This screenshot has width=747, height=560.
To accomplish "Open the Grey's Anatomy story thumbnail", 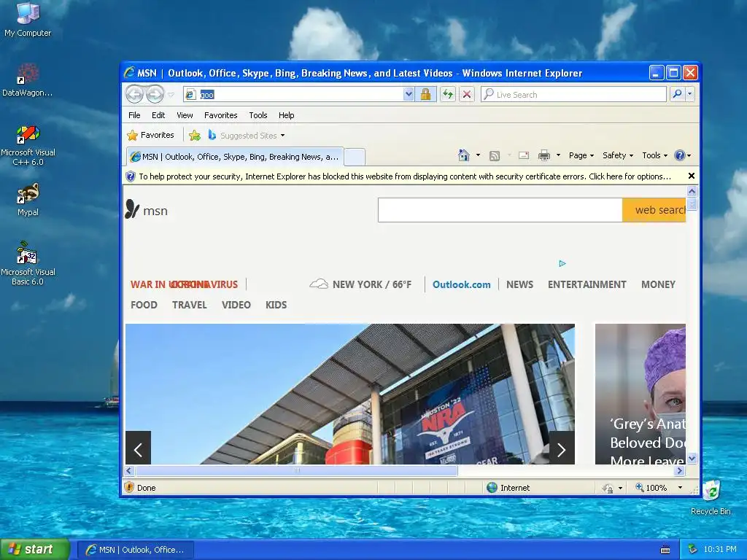I will click(640, 394).
